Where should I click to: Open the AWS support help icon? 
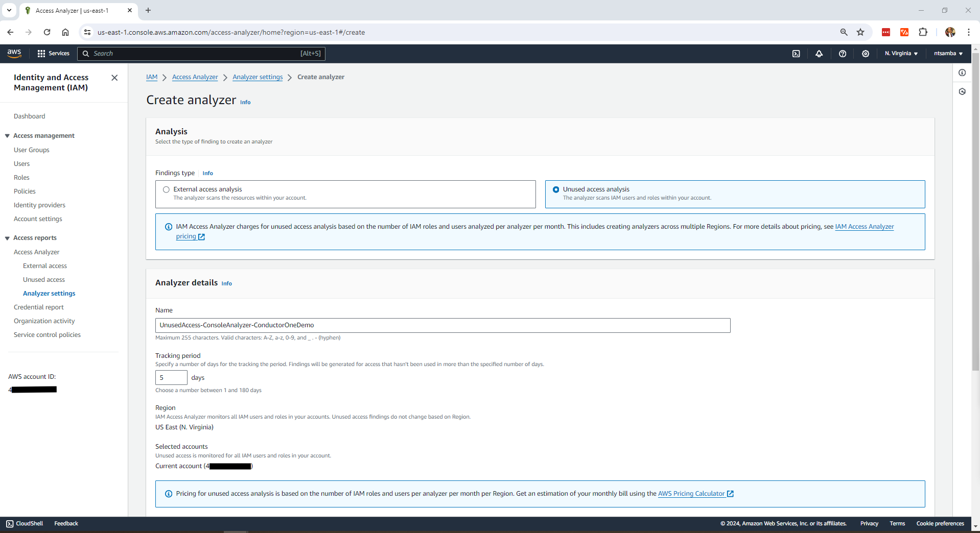pos(843,54)
